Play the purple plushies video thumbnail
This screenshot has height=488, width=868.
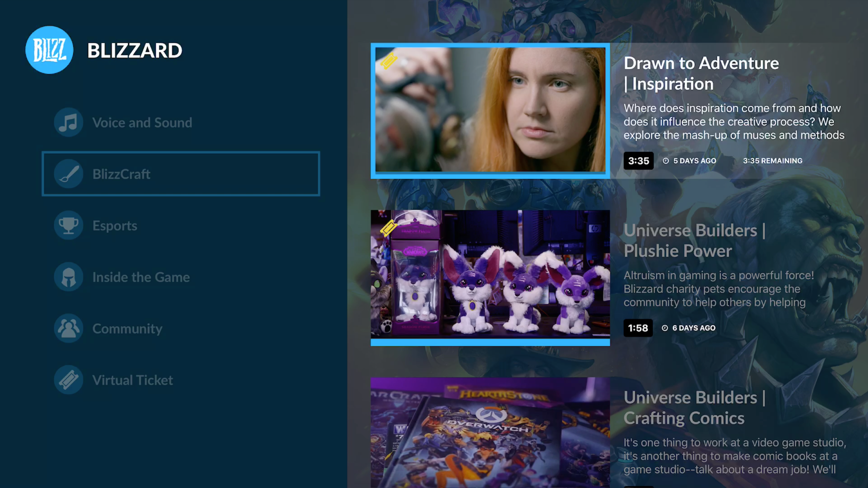coord(490,274)
